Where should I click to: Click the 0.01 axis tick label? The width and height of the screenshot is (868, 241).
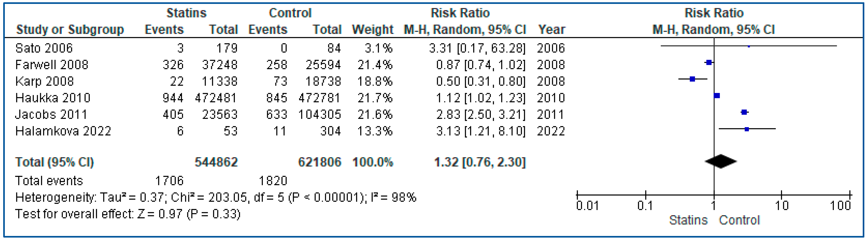pyautogui.click(x=587, y=206)
